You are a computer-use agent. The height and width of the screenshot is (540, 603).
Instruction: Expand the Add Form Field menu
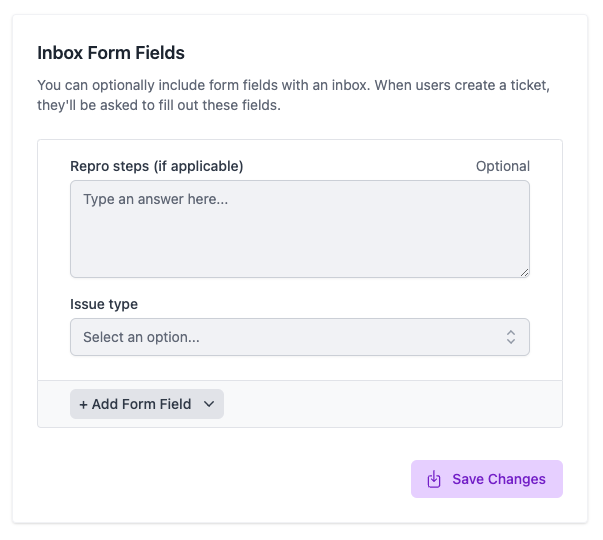click(147, 404)
